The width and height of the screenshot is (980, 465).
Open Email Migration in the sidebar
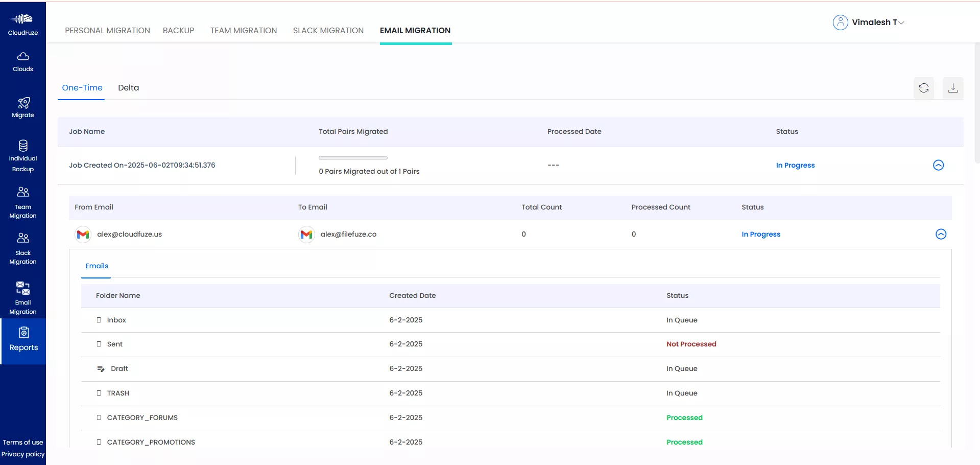pyautogui.click(x=23, y=298)
